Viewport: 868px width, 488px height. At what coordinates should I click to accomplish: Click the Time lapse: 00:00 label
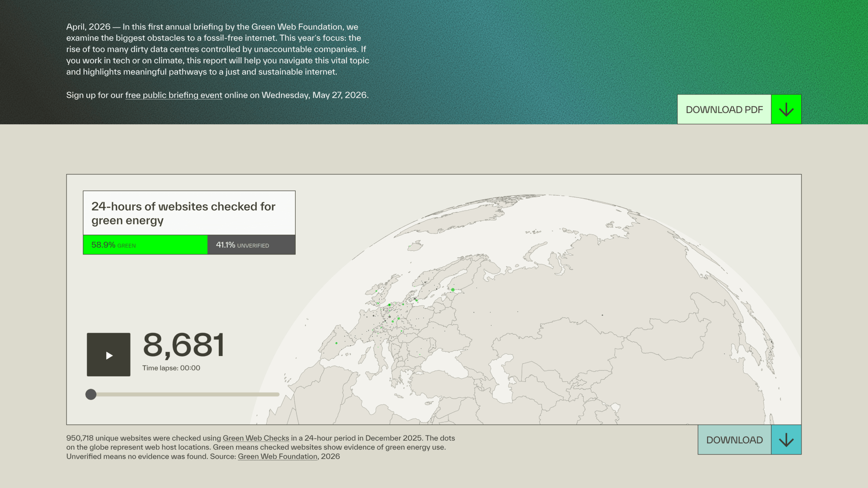pos(171,368)
